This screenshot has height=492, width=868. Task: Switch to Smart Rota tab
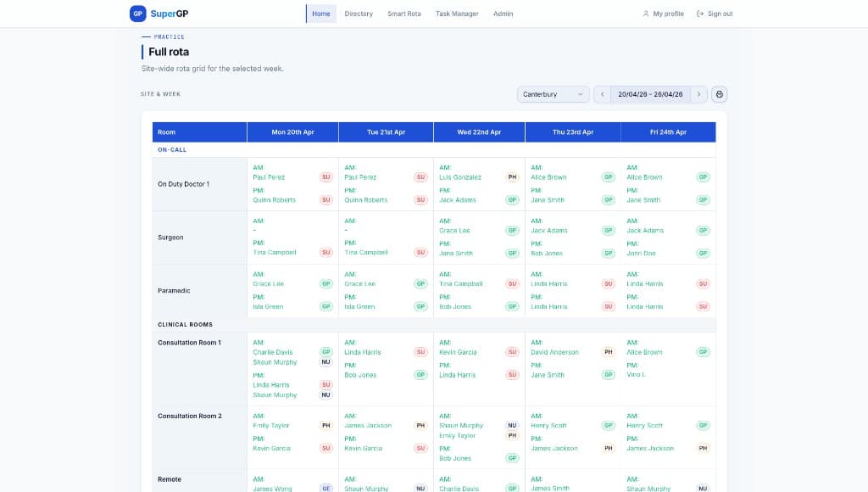coord(404,14)
